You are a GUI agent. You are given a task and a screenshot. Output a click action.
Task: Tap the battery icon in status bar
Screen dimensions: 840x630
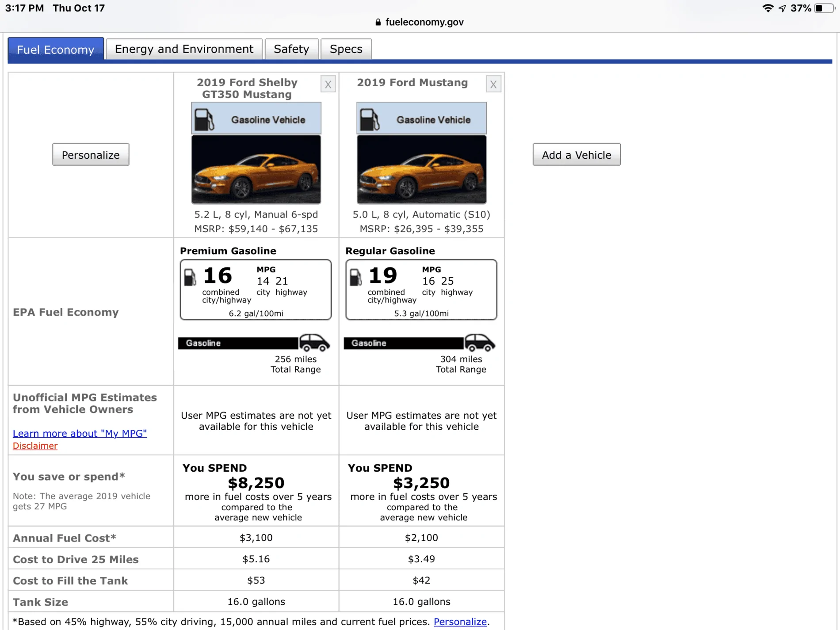click(x=824, y=8)
